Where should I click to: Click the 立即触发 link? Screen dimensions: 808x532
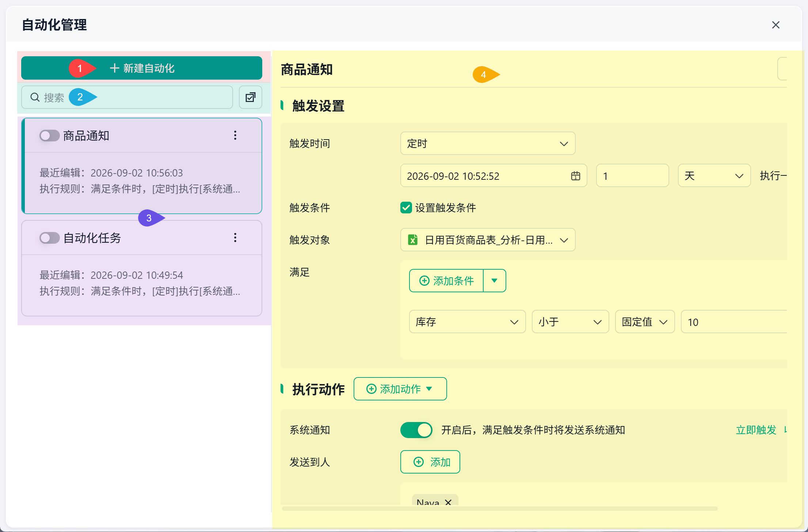click(x=756, y=430)
